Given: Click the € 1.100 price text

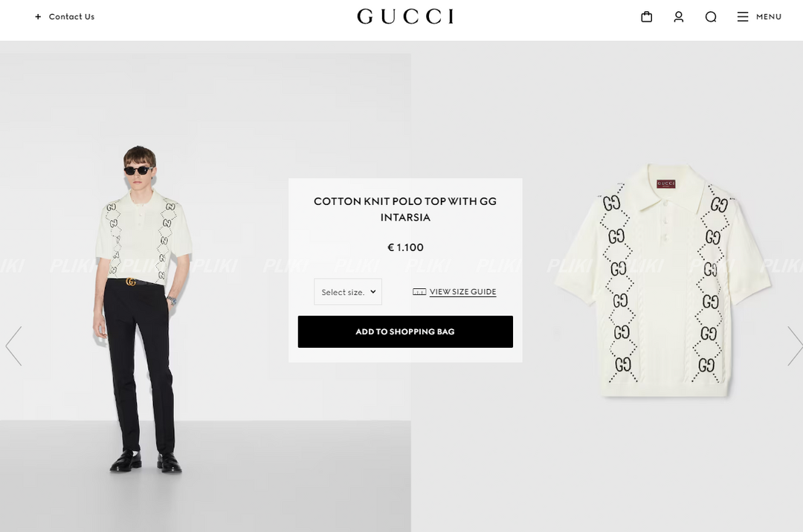Looking at the screenshot, I should [405, 247].
